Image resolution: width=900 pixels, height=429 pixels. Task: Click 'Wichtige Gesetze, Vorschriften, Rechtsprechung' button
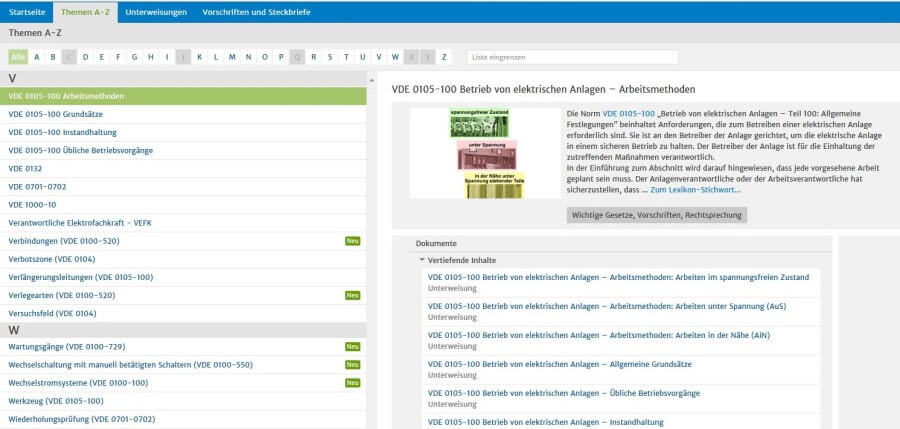(x=657, y=215)
